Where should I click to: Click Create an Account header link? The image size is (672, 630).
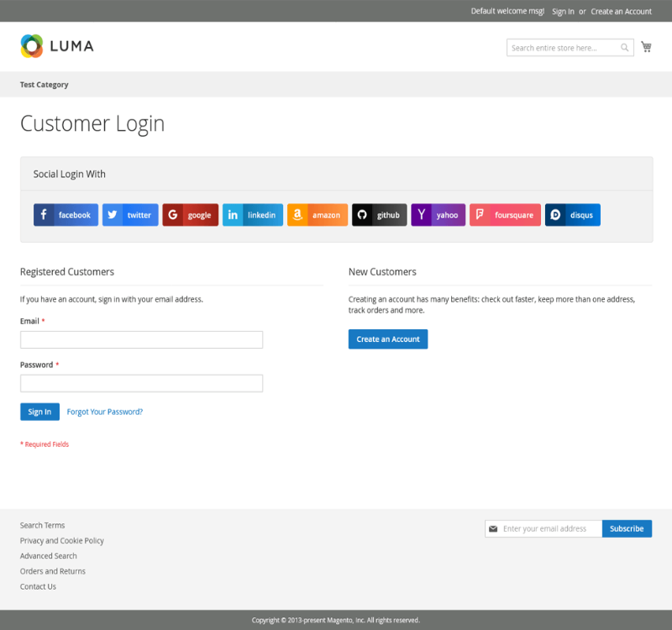pos(621,12)
